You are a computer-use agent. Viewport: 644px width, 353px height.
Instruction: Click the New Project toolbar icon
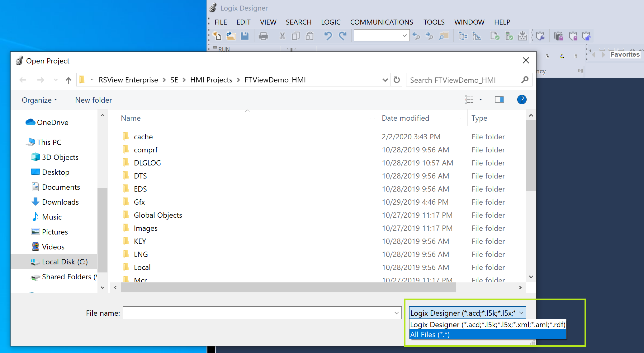click(217, 36)
